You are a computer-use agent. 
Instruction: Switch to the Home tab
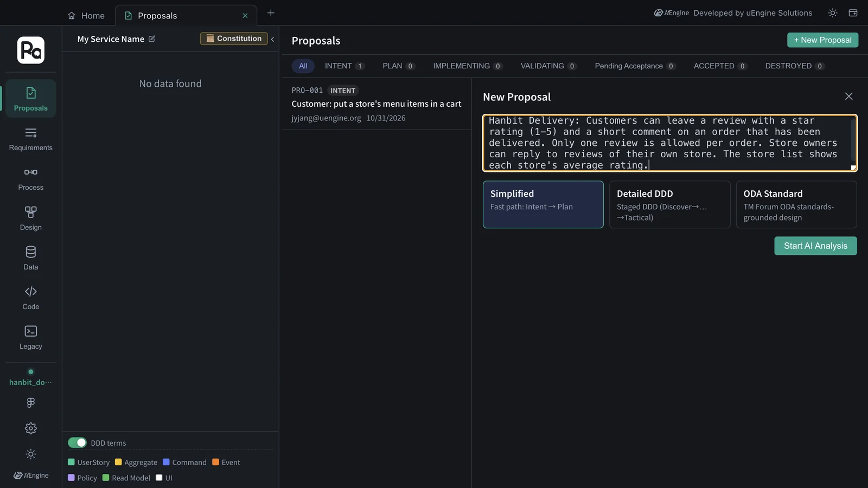point(86,16)
